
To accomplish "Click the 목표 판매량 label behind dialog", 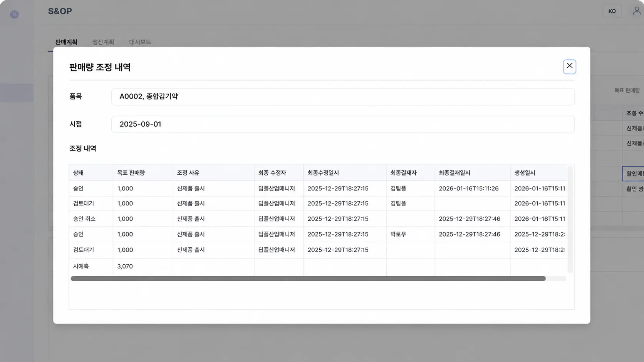I will tap(627, 90).
